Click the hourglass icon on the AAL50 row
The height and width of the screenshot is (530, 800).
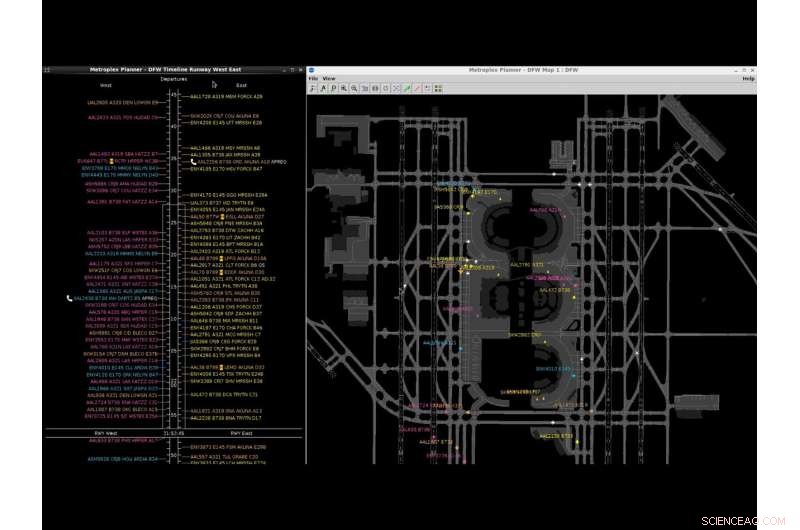[222, 217]
